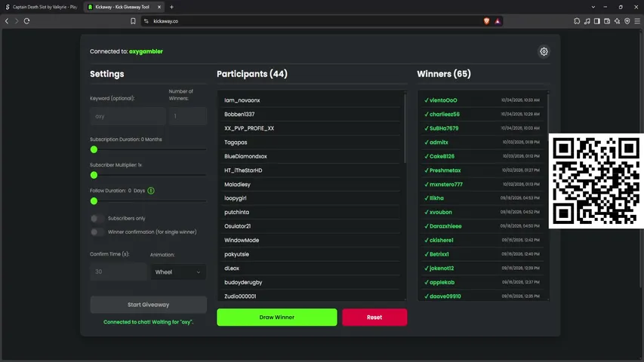Toggle the browser sidebar panel icon
Viewport: 644px width, 362px height.
coord(596,21)
